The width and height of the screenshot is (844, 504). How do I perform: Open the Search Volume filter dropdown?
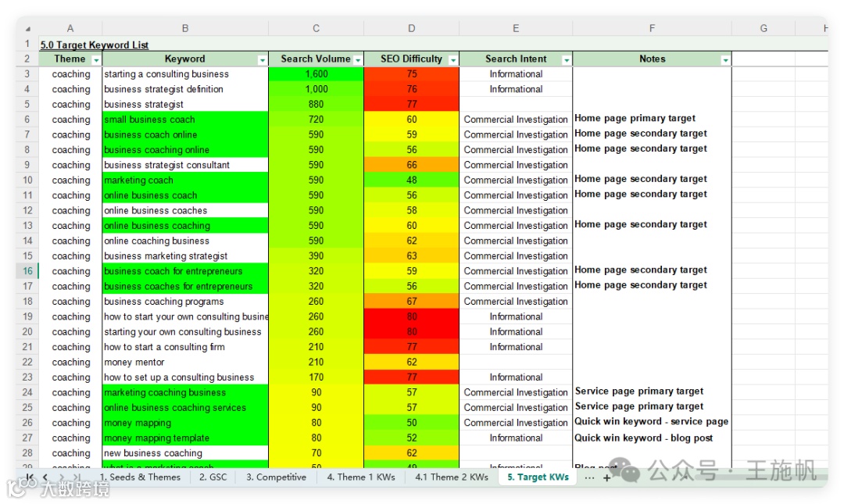click(357, 60)
